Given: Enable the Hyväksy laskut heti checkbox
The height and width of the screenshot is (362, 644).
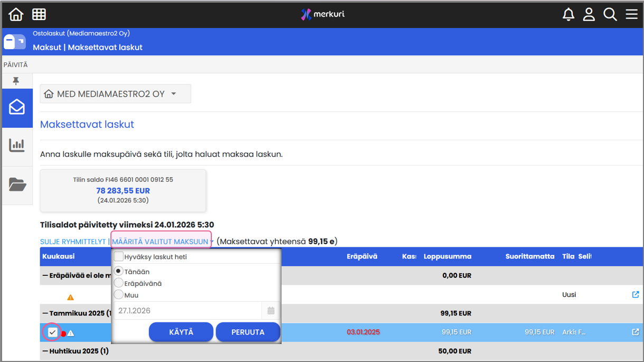Looking at the screenshot, I should 119,257.
